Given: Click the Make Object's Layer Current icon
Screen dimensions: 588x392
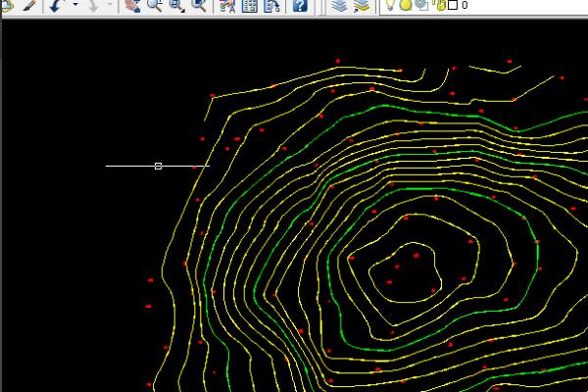Looking at the screenshot, I should click(362, 6).
